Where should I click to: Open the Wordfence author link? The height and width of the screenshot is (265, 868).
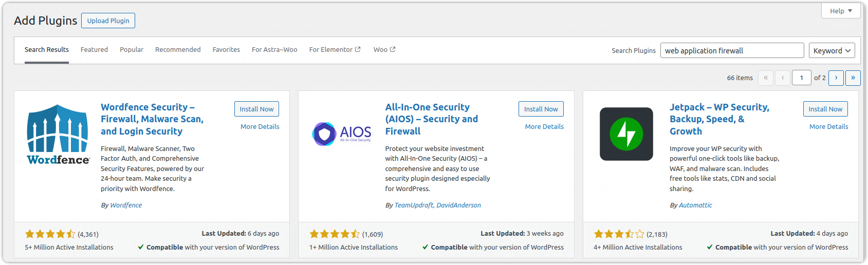click(126, 205)
